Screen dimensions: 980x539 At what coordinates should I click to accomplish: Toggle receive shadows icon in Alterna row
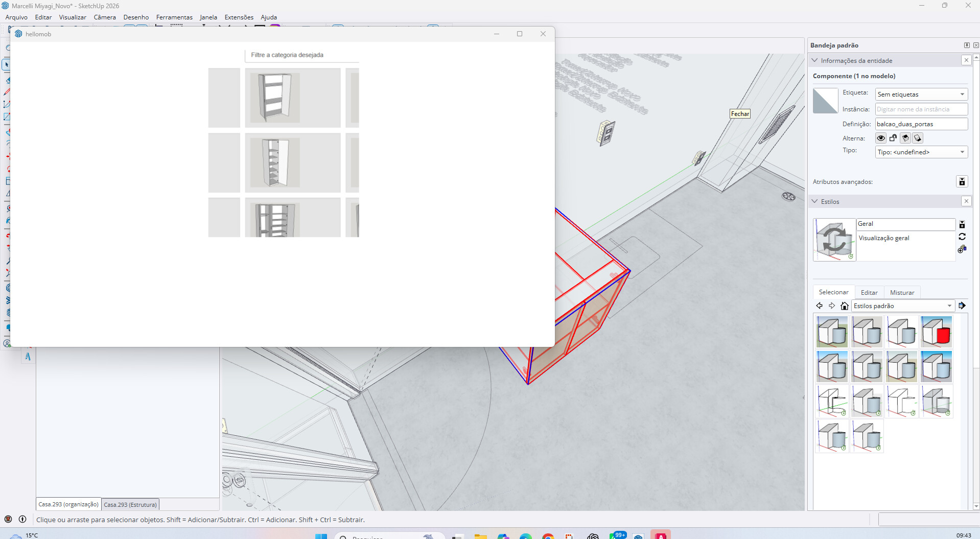(x=905, y=138)
